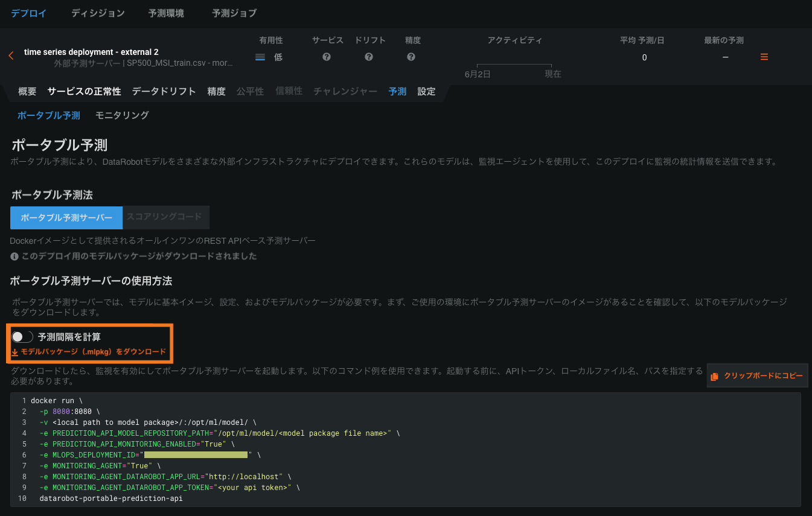Click the back arrow beside deployment name
This screenshot has width=812, height=516.
[11, 56]
